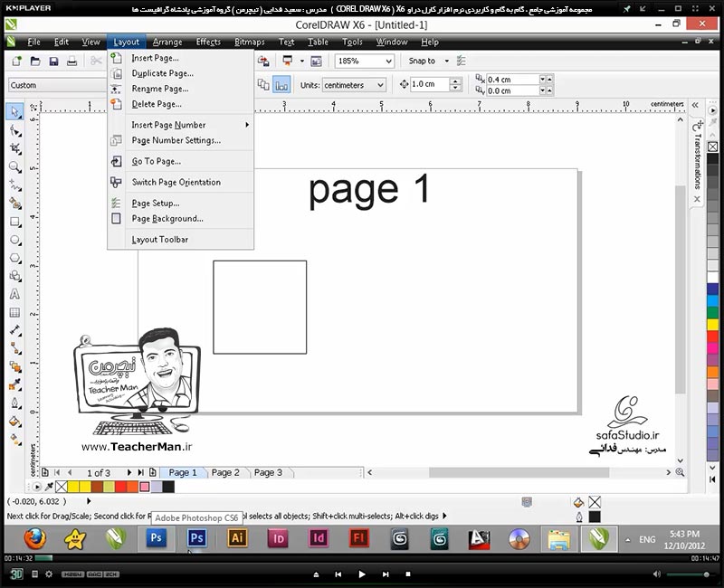Toggle the 3D mode in KMPlayer
The image size is (724, 588).
coord(16,574)
